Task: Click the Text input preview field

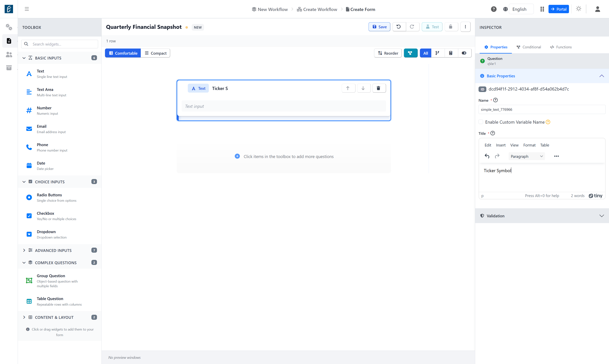Action: [284, 106]
